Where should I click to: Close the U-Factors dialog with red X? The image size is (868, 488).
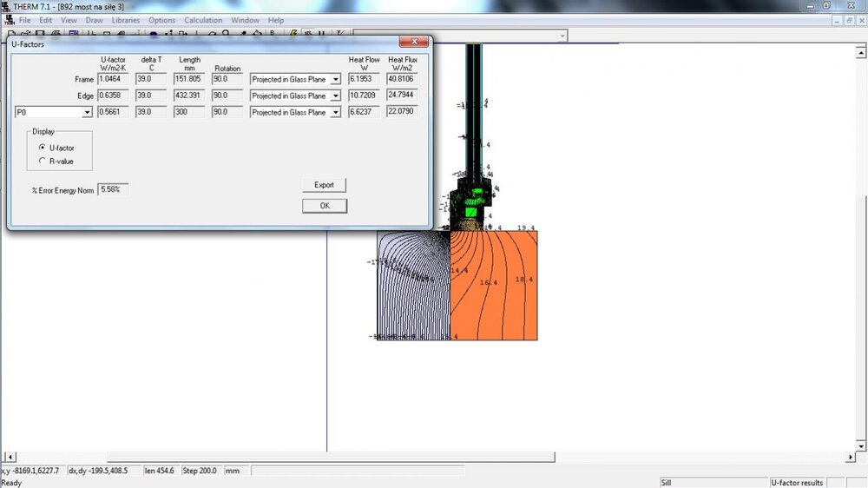click(x=413, y=43)
